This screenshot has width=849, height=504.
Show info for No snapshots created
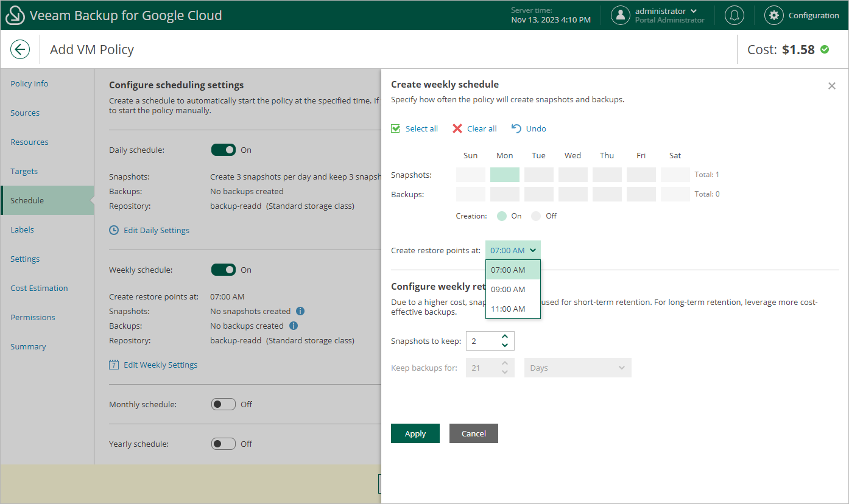point(300,311)
